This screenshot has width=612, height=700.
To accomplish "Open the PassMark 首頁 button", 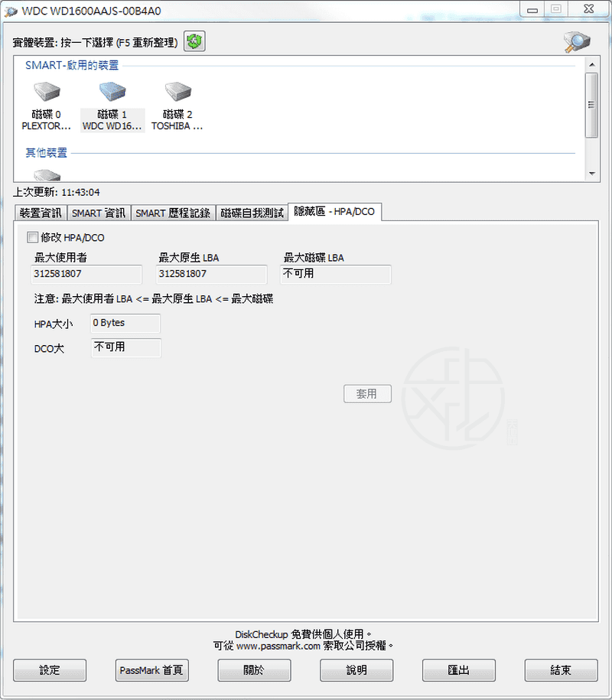I will pos(151,670).
